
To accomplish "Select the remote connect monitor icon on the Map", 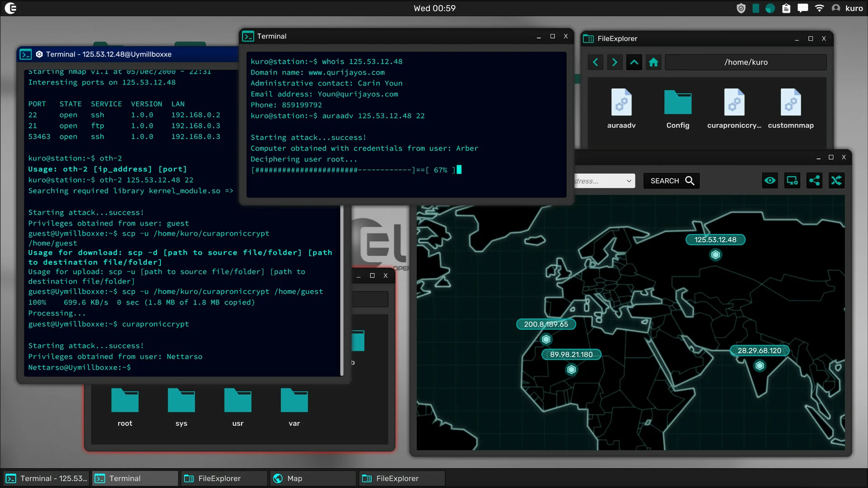I will coord(792,180).
